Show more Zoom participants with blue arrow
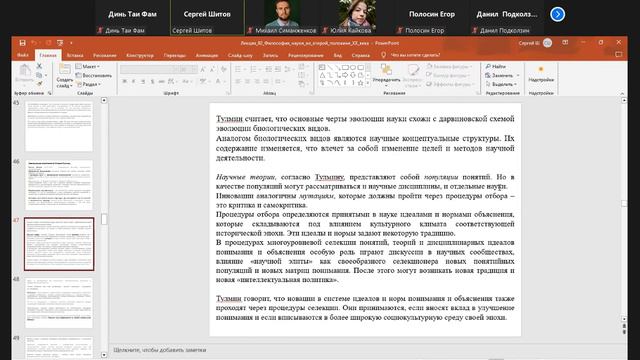This screenshot has width=640, height=360. point(558,14)
